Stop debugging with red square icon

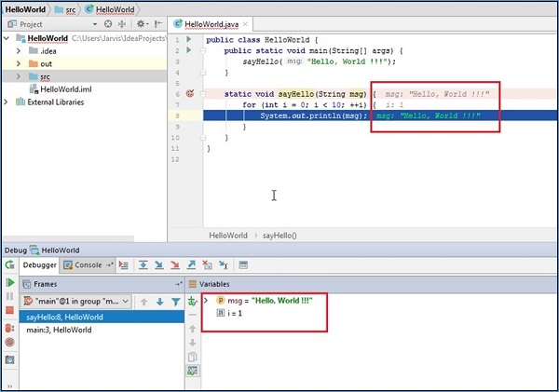tap(9, 310)
